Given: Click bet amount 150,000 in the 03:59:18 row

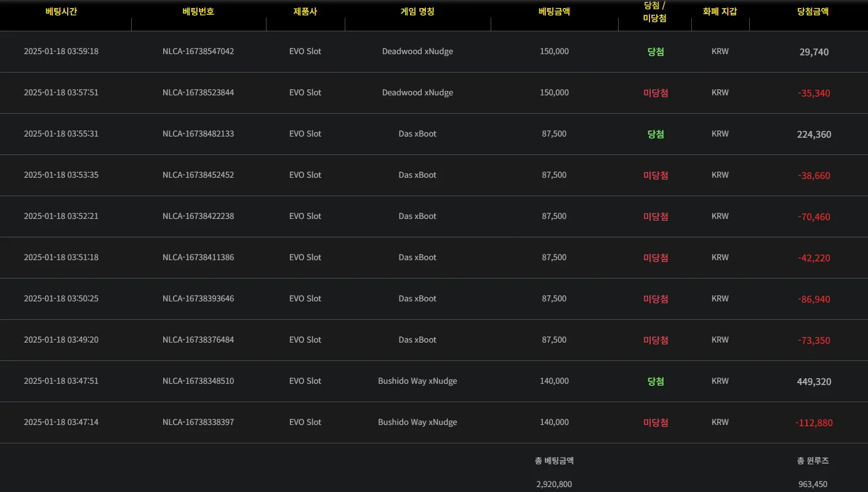Looking at the screenshot, I should tap(554, 52).
